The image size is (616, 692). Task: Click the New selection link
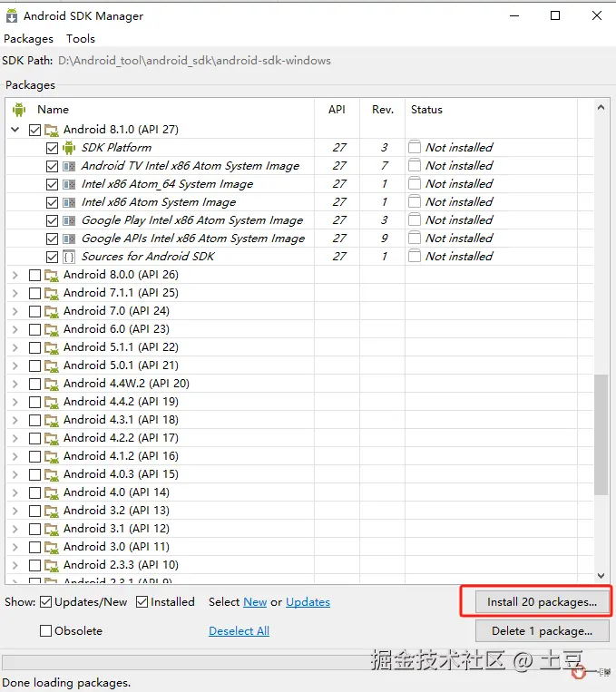[255, 602]
